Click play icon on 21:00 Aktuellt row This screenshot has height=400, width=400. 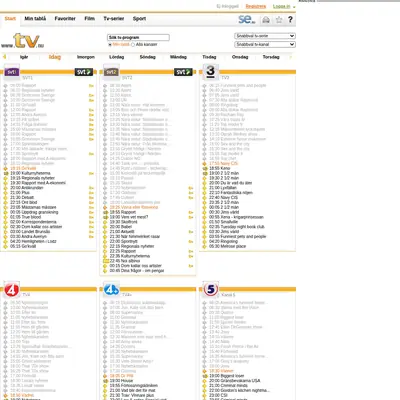[x=191, y=232]
